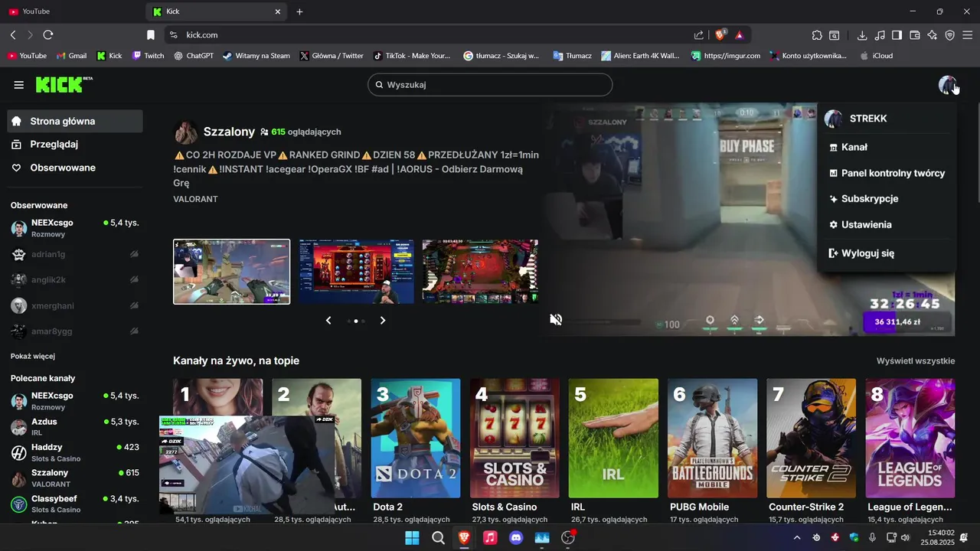Open offline channel xmerghani
Image resolution: width=980 pixels, height=551 pixels.
tap(75, 305)
